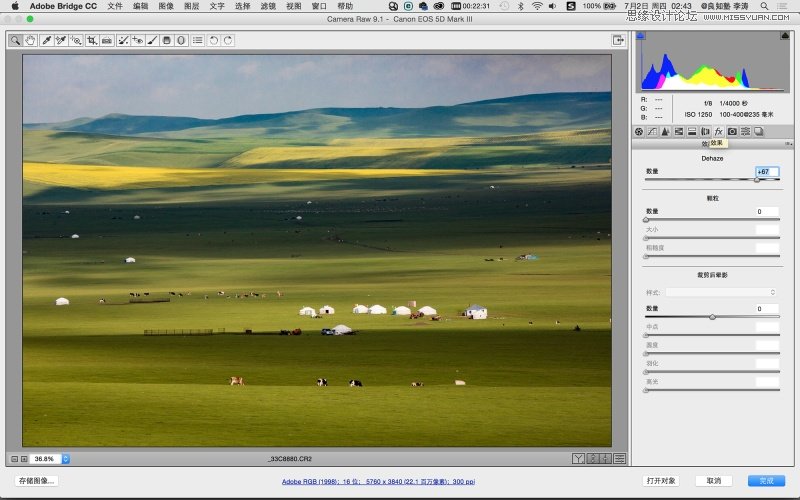Select the Crop tool

pos(91,40)
